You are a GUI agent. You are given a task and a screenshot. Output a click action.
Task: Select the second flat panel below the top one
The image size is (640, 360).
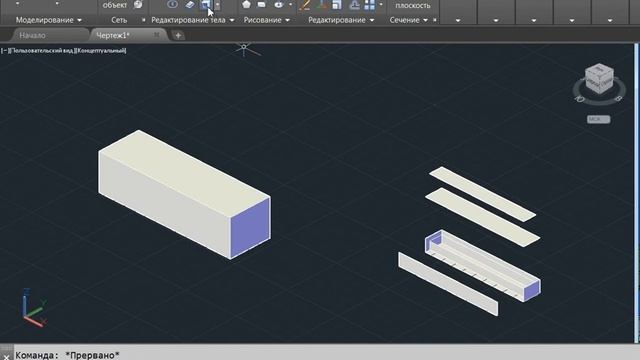482,217
